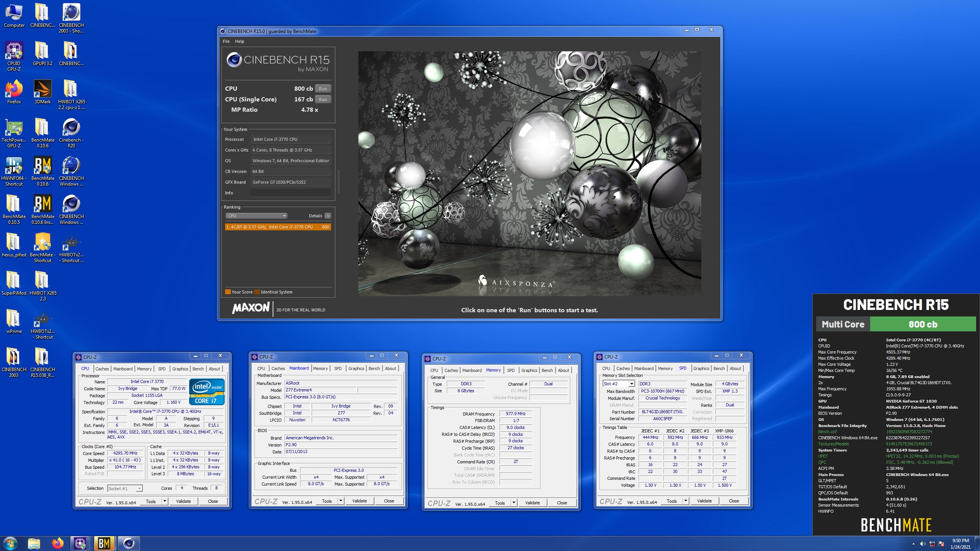This screenshot has height=551, width=980.
Task: Run the CPU multi-core test
Action: (323, 88)
